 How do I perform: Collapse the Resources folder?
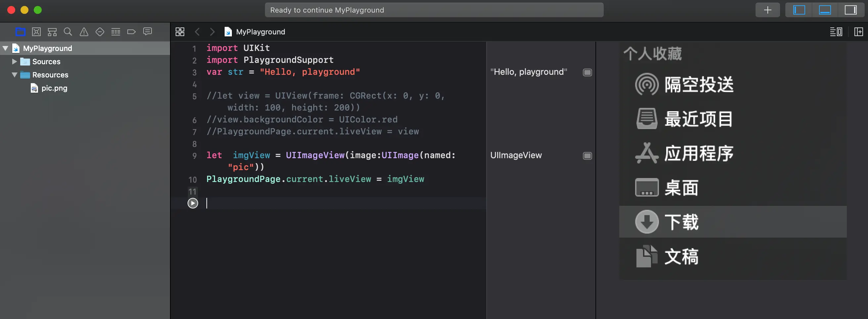14,75
